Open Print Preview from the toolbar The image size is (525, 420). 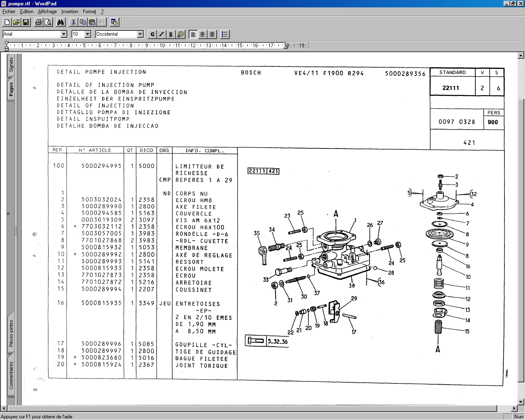point(47,22)
